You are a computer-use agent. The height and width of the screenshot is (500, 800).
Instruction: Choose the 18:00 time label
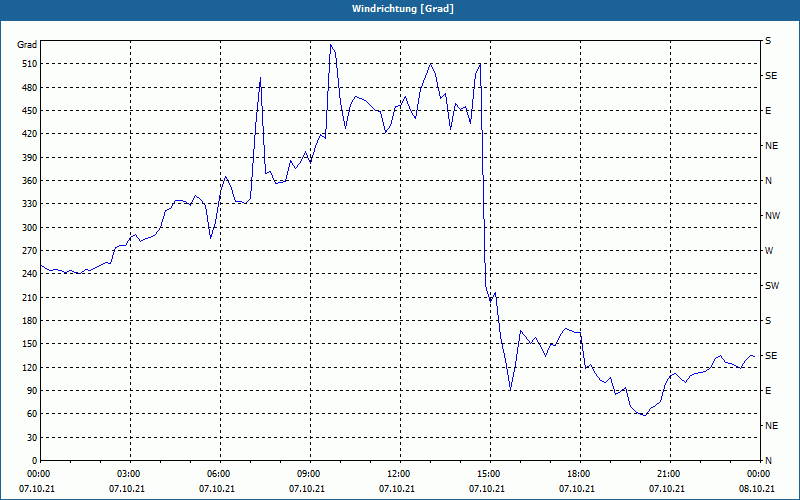click(579, 474)
